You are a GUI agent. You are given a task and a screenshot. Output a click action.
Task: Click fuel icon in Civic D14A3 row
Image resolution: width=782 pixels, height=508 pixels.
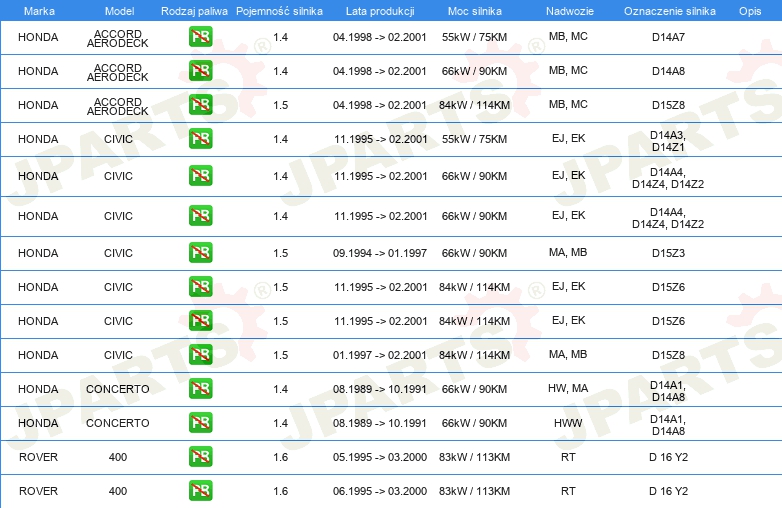[200, 139]
